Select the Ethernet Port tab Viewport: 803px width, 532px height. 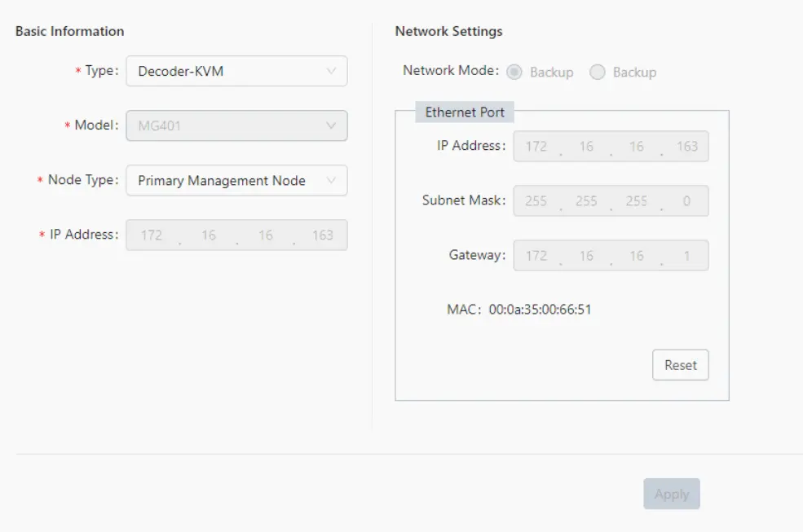464,112
